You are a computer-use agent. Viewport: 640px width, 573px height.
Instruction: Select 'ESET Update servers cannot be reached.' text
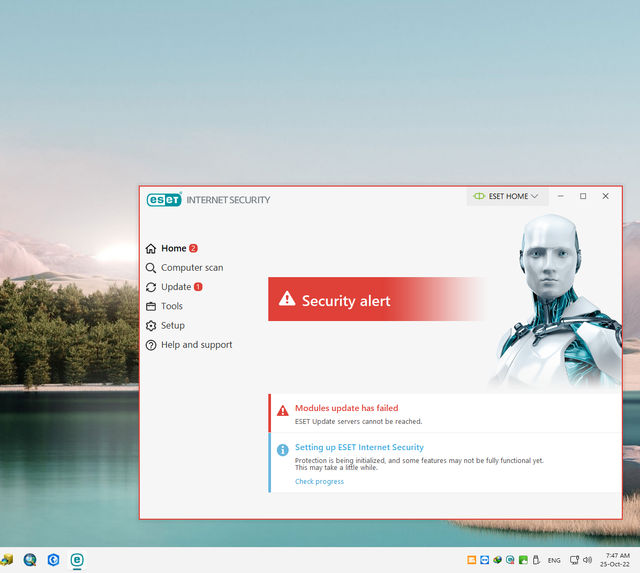click(358, 421)
